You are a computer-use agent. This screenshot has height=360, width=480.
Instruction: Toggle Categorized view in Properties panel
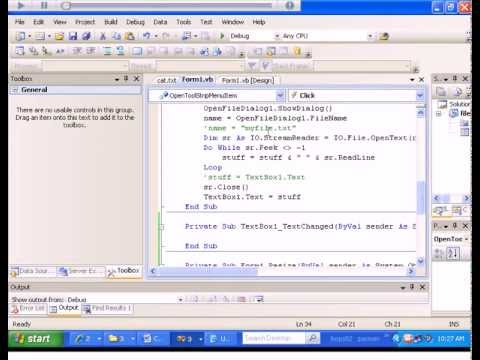[x=439, y=253]
